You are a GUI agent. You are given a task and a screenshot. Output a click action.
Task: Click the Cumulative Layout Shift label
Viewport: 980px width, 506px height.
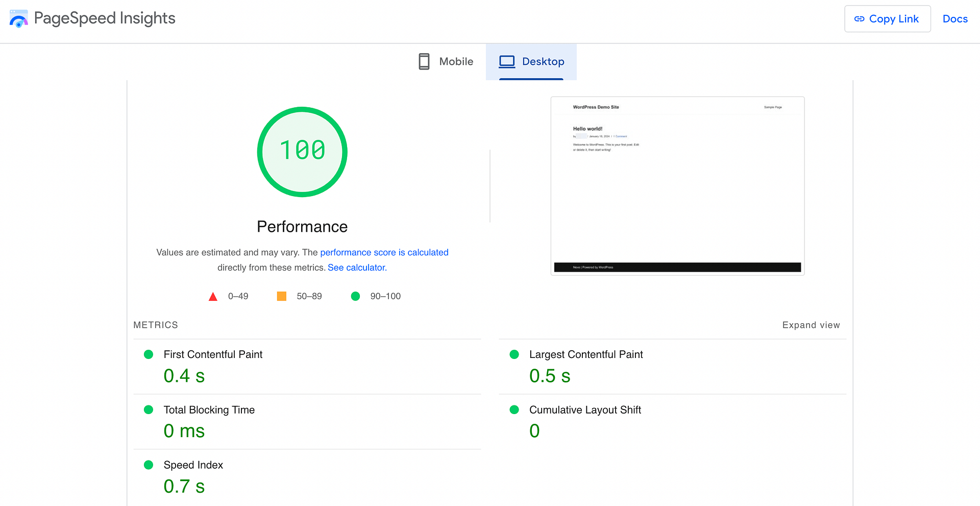(585, 410)
